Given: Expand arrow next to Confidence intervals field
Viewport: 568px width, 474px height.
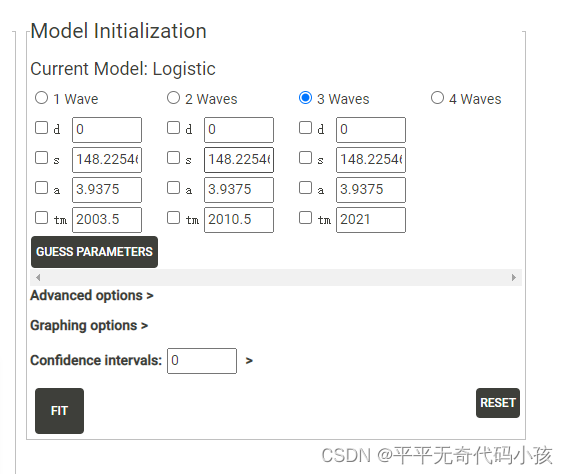Looking at the screenshot, I should point(249,361).
